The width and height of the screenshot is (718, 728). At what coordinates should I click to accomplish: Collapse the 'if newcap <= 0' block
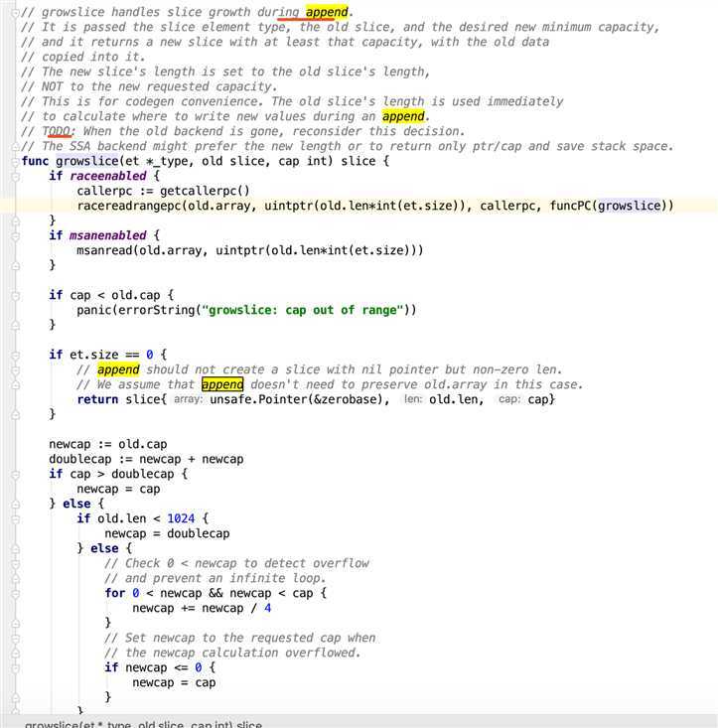tap(15, 668)
